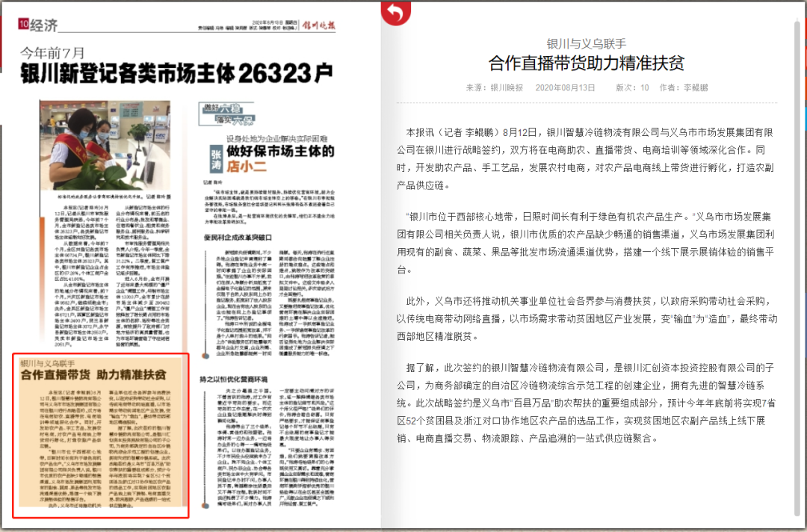The height and width of the screenshot is (532, 807).
Task: Click the headline 银川新登记各类市场主体26323户
Action: point(176,73)
